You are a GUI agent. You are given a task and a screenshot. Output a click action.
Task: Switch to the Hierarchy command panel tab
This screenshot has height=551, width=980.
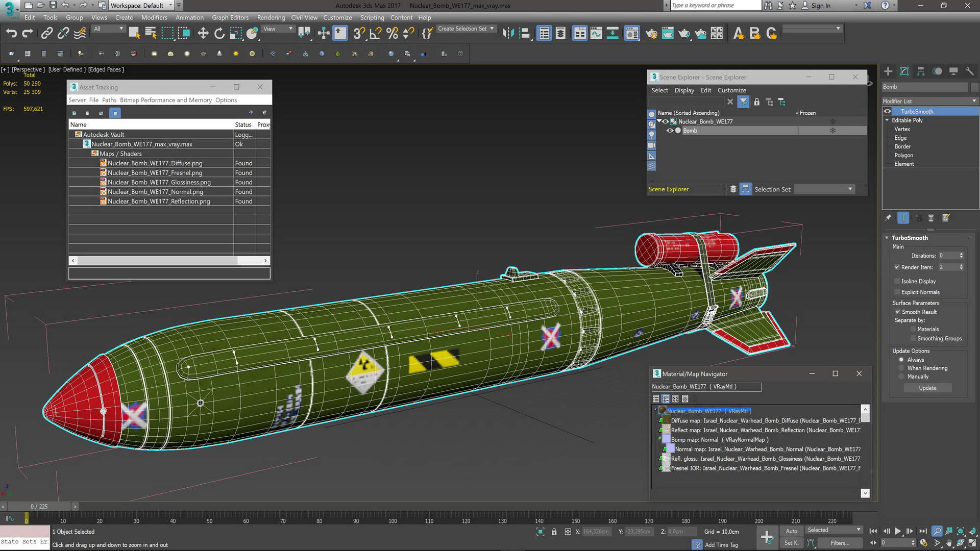click(x=921, y=71)
